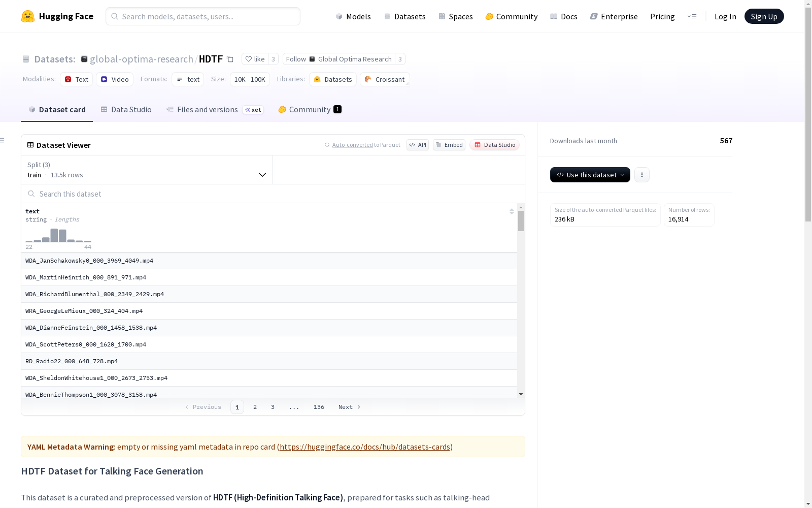Jump to page 136 of the dataset
The width and height of the screenshot is (812, 508).
pos(319,407)
